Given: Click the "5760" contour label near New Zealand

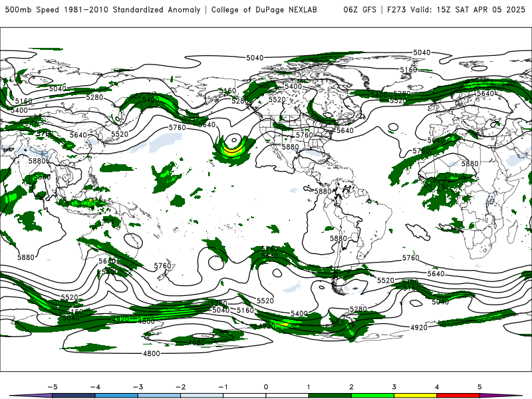Looking at the screenshot, I should coord(162,265).
